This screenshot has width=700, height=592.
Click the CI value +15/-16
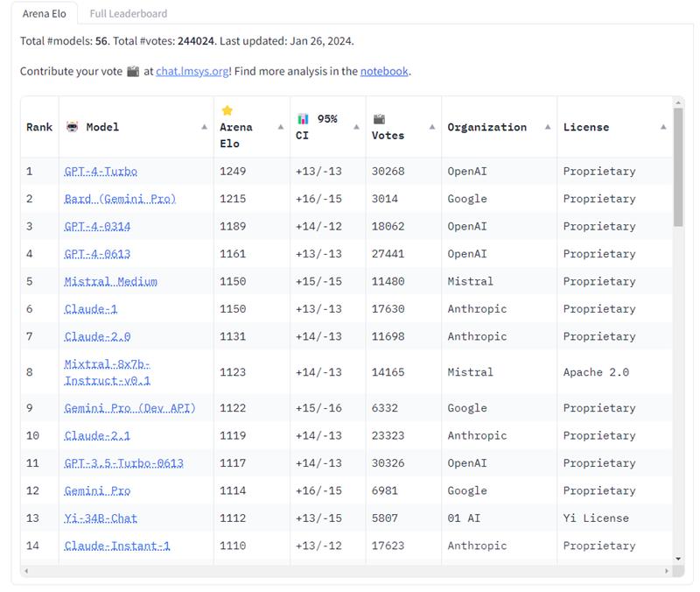pyautogui.click(x=318, y=408)
